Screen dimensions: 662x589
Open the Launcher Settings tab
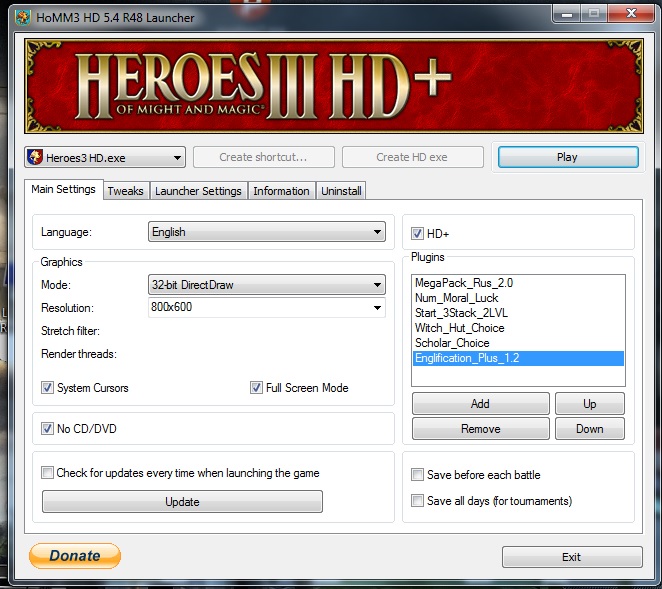tap(198, 191)
